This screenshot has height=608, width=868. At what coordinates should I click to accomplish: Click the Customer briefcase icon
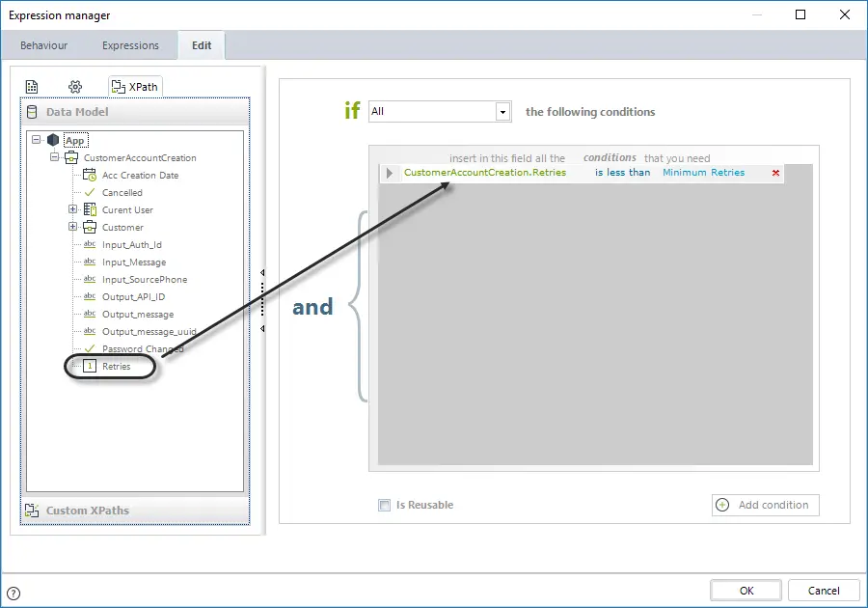click(90, 227)
